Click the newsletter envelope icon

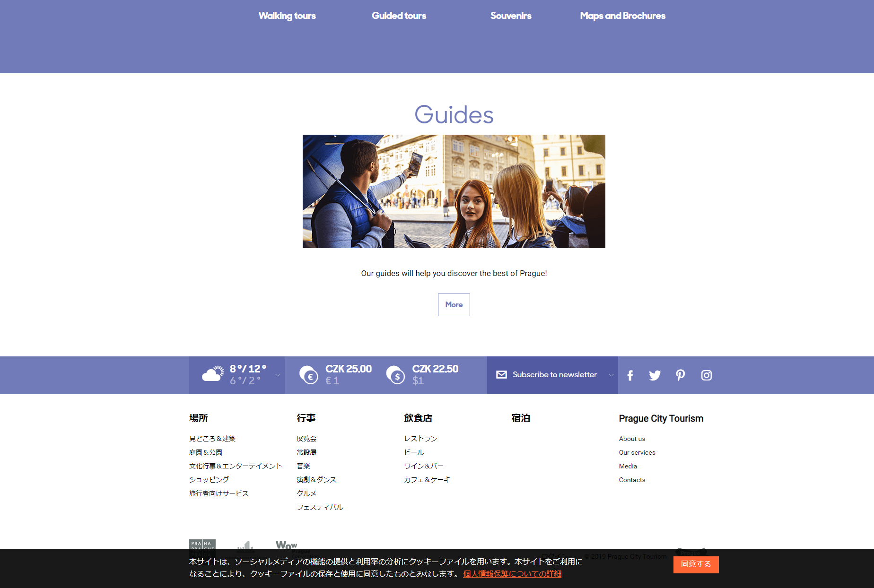coord(501,375)
